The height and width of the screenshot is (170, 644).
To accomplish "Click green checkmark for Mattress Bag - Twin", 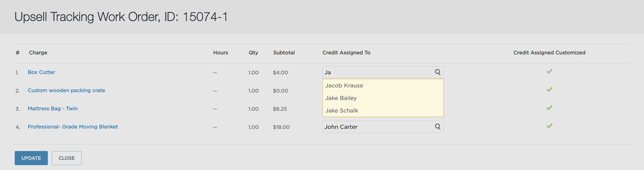I will tap(549, 108).
